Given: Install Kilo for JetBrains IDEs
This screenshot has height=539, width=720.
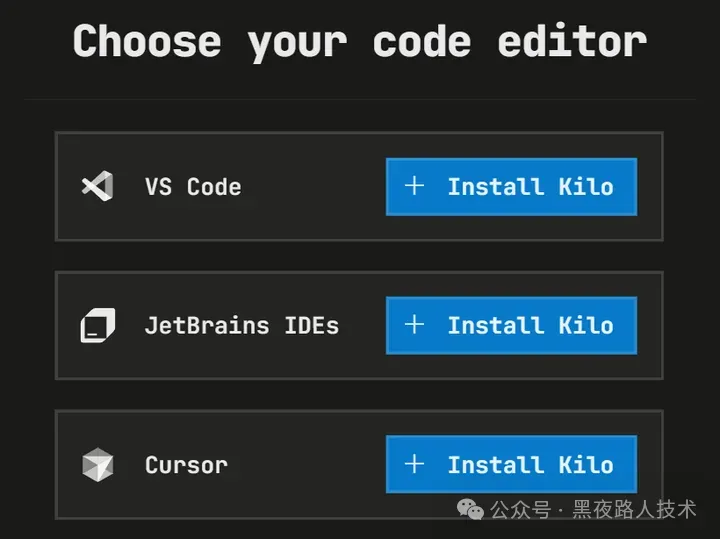Looking at the screenshot, I should 511,325.
